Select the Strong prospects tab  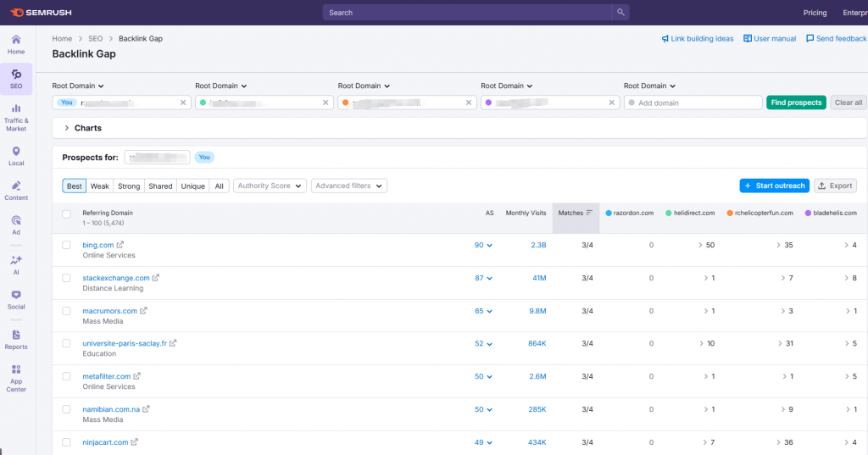click(129, 186)
